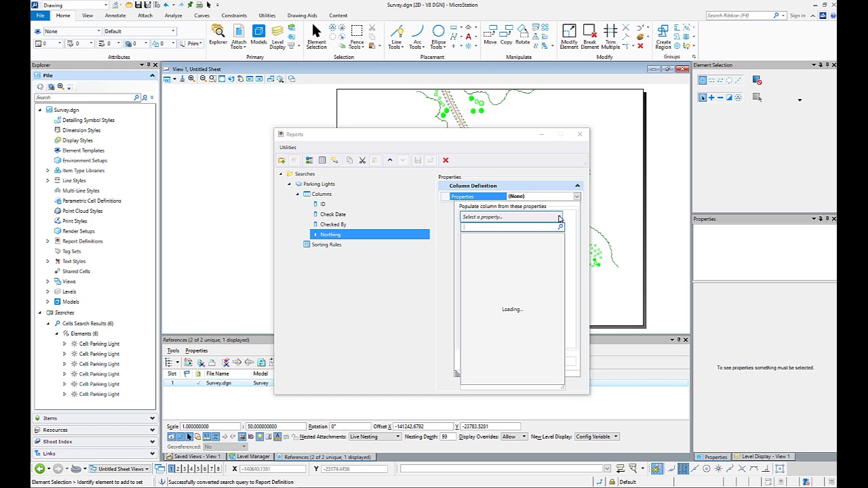
Task: Open the Explorer tool in the ribbon
Action: tap(218, 35)
